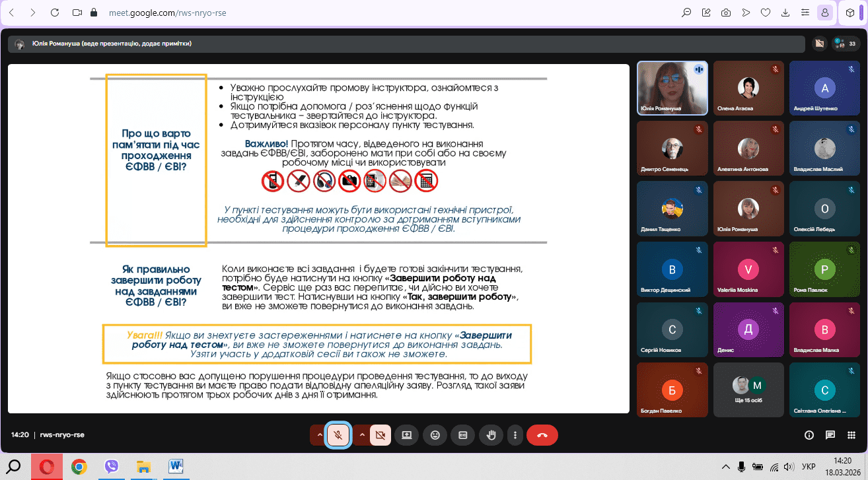Raise your hand in the meeting

click(491, 435)
